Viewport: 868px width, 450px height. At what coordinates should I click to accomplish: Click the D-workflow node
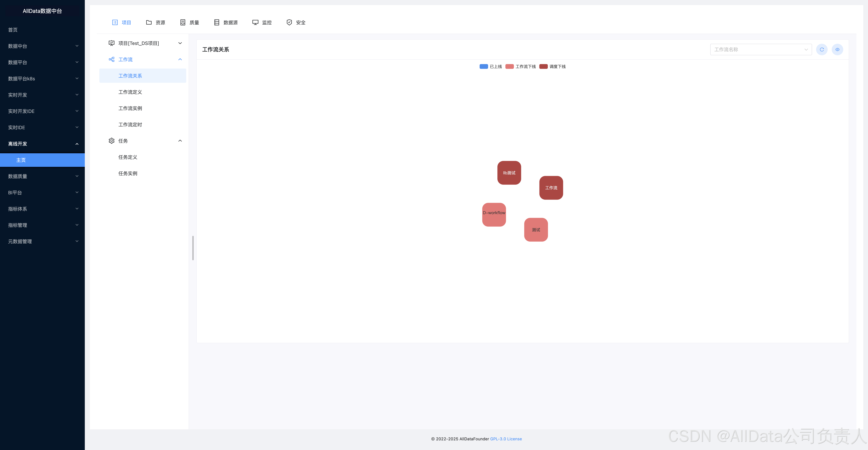[x=494, y=214]
